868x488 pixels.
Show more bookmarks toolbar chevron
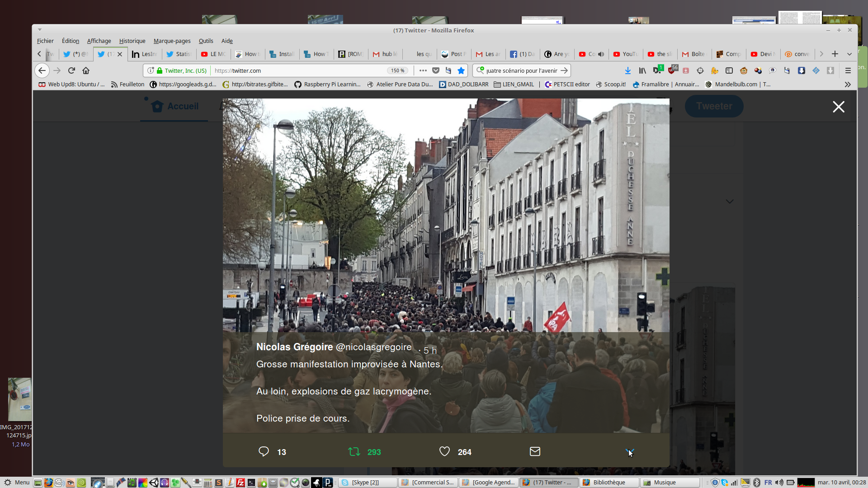[x=848, y=84]
